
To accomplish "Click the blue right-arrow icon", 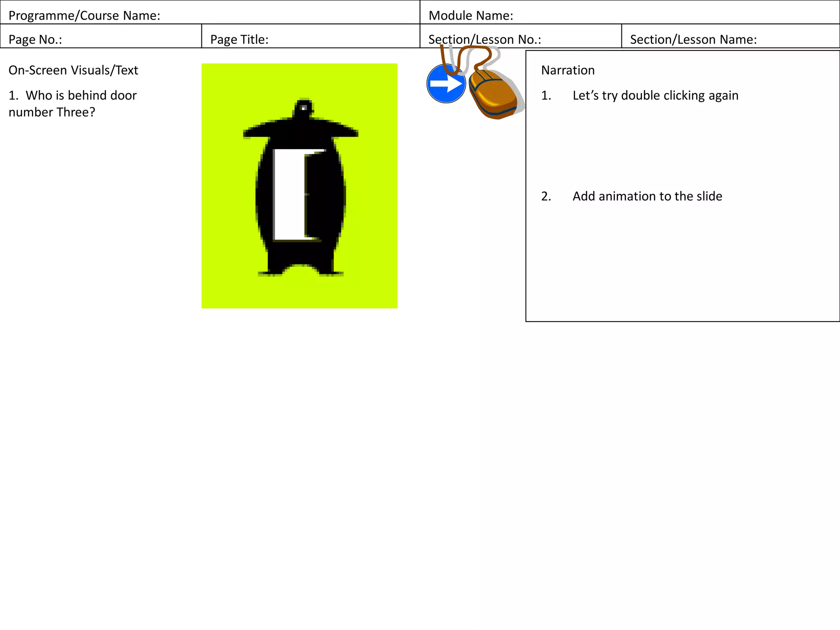I will point(446,84).
